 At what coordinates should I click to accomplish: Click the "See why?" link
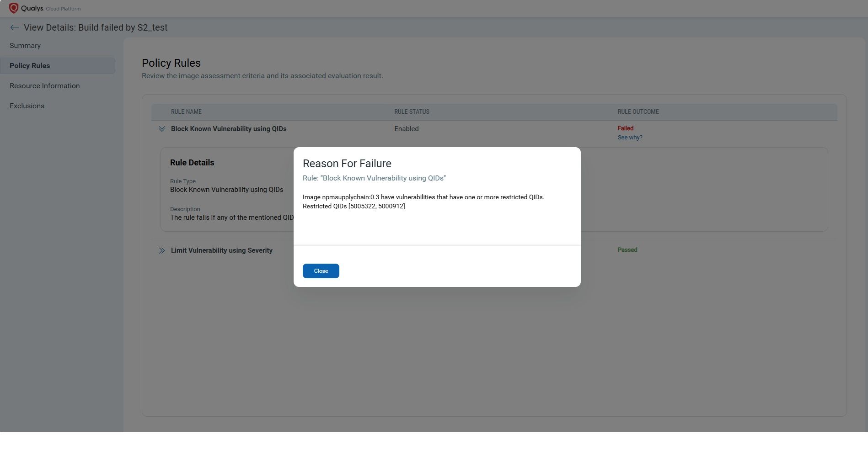click(630, 138)
